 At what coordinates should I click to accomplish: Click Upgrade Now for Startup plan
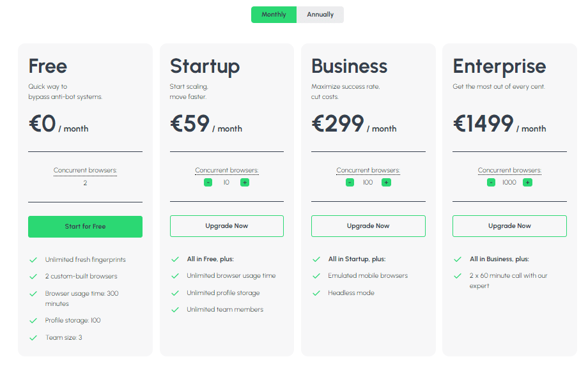point(227,226)
